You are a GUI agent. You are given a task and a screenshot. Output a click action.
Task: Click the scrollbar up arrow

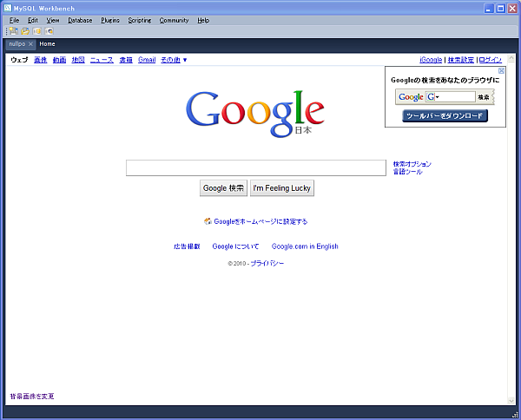[x=511, y=58]
